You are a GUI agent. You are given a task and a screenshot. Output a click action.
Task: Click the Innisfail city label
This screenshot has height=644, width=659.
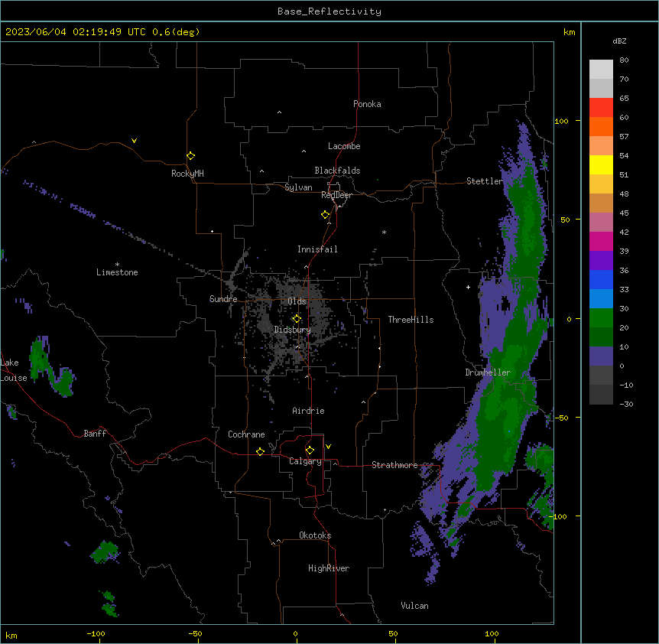point(317,249)
